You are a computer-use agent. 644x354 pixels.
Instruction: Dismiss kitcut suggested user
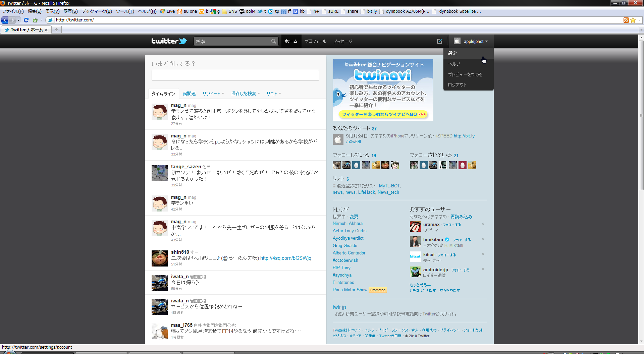(x=483, y=254)
